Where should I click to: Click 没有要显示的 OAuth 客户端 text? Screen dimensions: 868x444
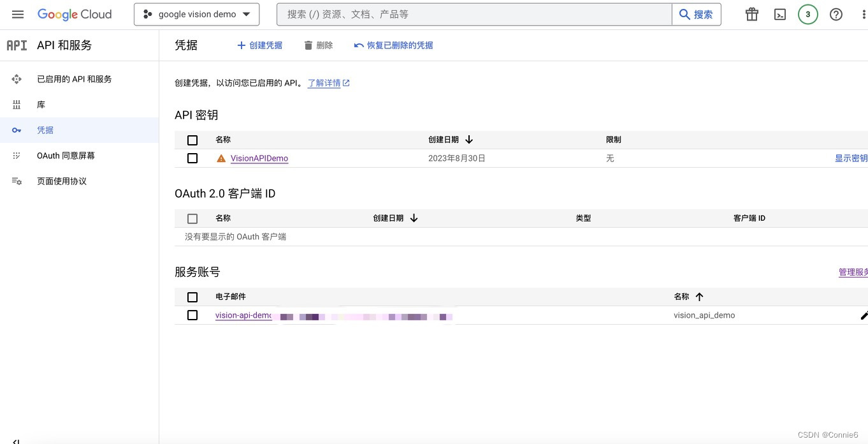pos(235,237)
